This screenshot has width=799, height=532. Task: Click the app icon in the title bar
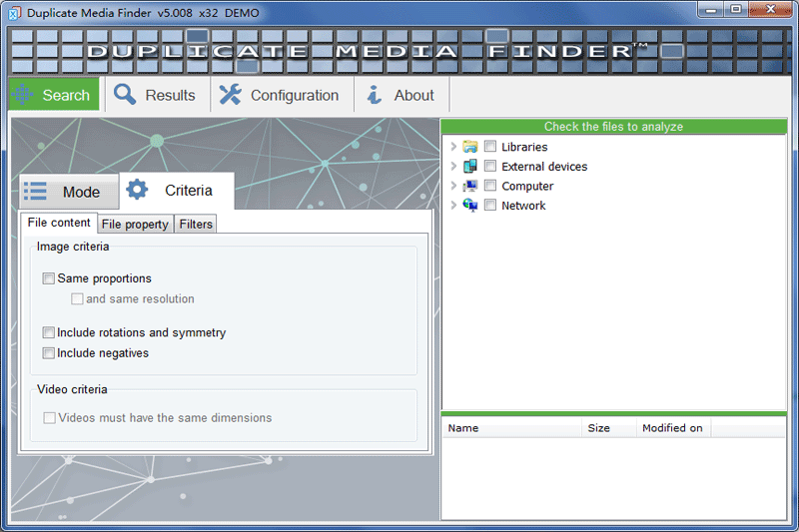(14, 13)
